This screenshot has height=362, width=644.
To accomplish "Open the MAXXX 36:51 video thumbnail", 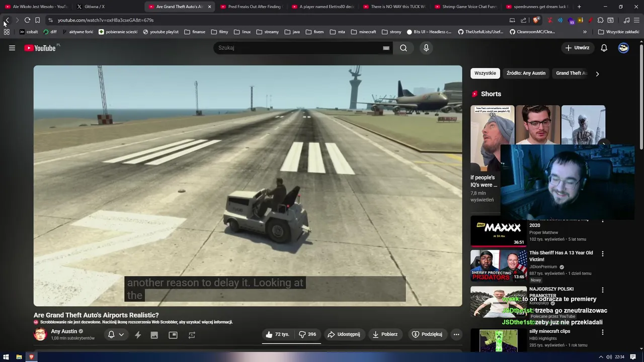I will (499, 231).
